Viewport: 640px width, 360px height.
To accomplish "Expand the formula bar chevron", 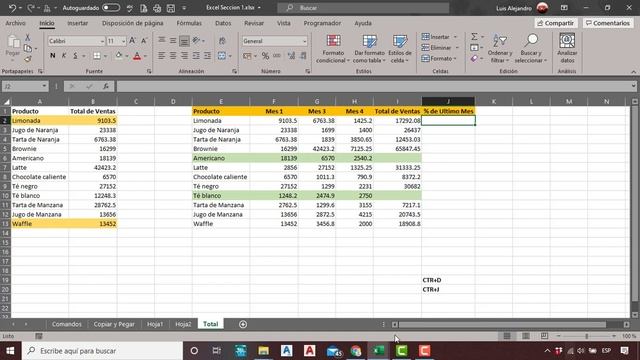I will [x=633, y=86].
